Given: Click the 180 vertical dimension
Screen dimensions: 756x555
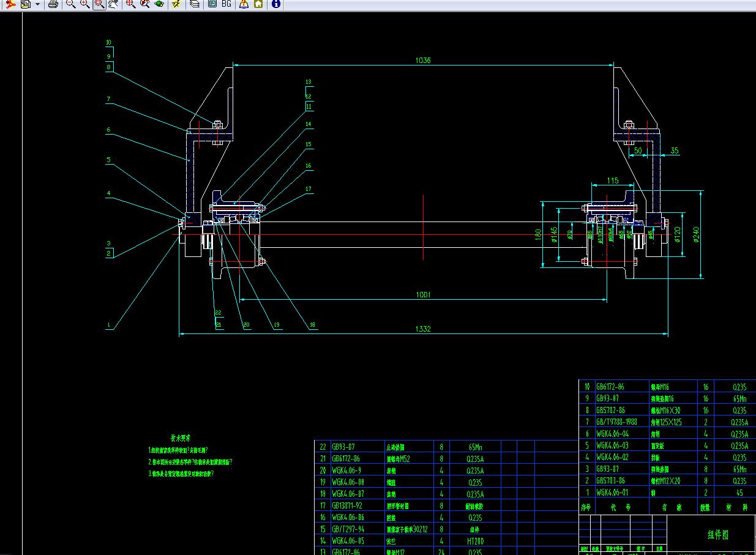Looking at the screenshot, I should click(537, 236).
